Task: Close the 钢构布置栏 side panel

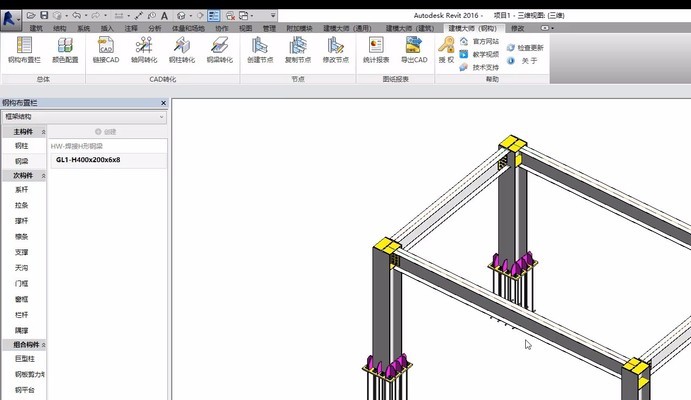Action: 163,103
